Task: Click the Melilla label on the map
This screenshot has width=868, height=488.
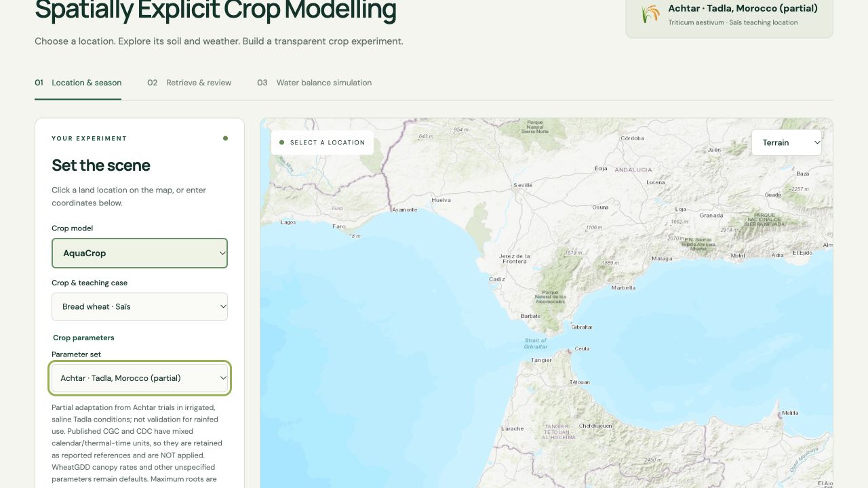Action: [x=790, y=413]
